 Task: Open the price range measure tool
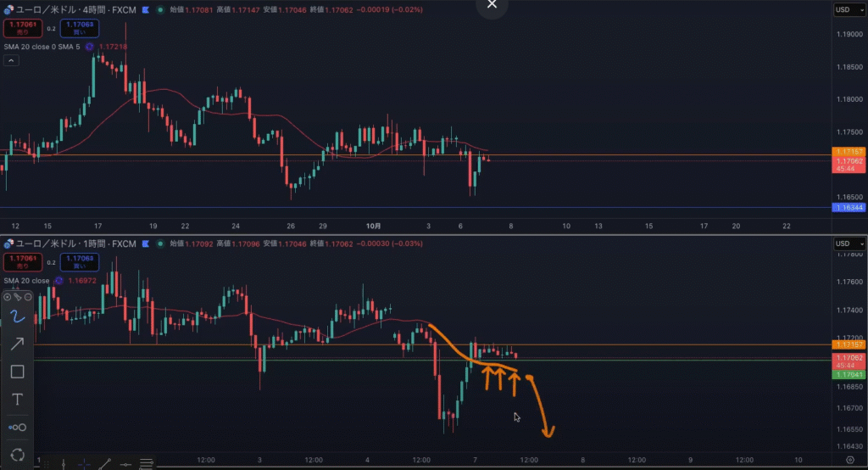coord(17,427)
